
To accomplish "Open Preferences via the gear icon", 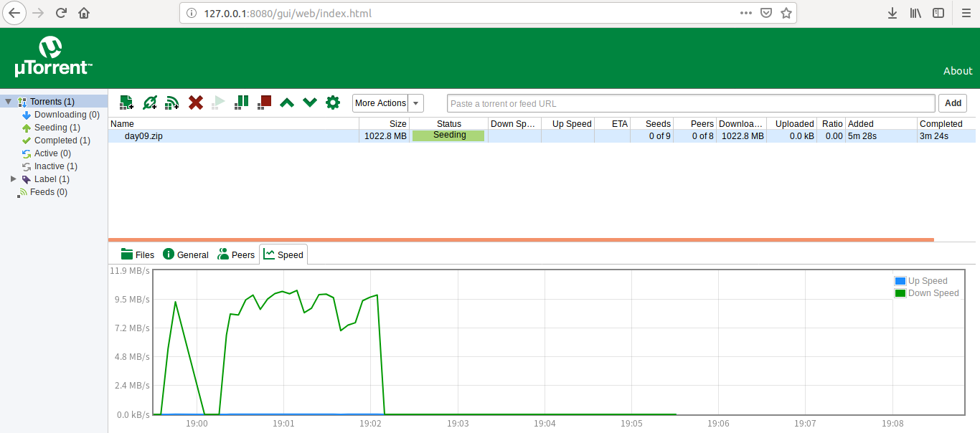I will pos(333,103).
